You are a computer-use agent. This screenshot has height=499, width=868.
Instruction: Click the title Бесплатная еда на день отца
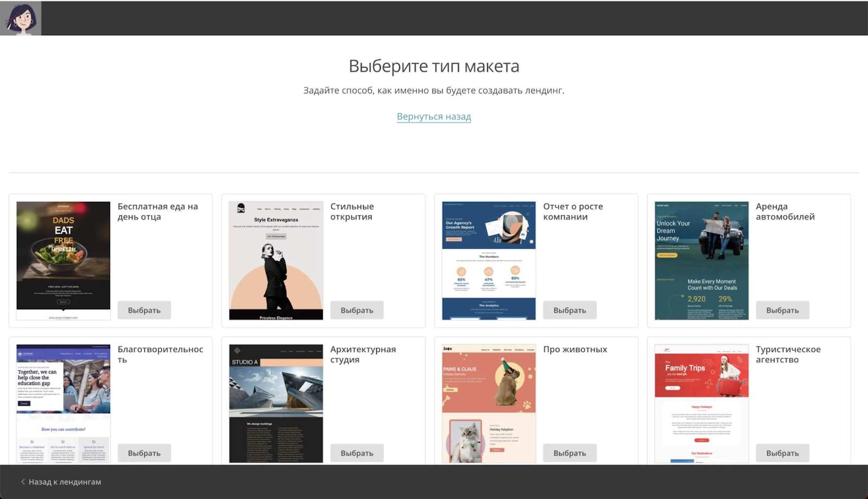[158, 212]
